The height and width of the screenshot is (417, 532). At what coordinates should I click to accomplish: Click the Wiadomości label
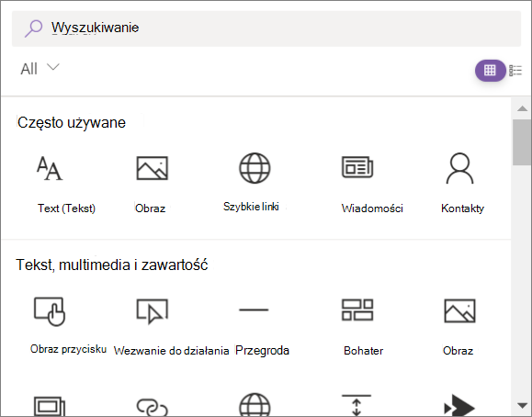372,208
